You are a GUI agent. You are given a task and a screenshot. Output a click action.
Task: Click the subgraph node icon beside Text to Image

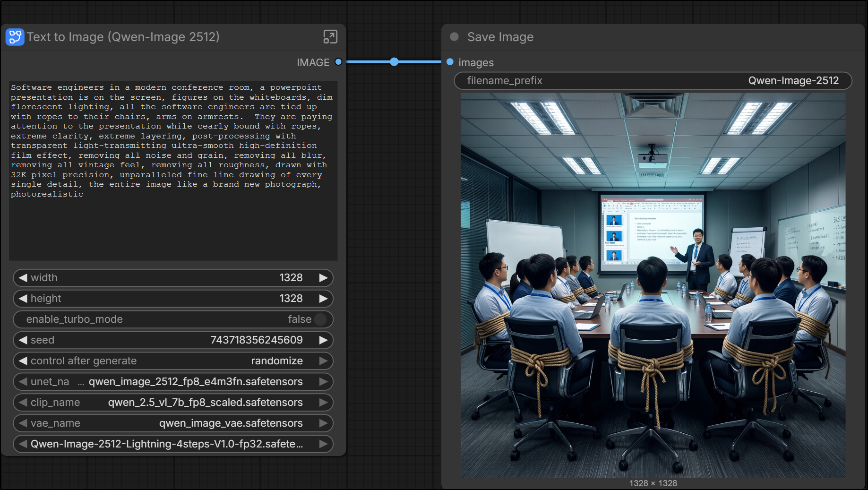point(15,37)
